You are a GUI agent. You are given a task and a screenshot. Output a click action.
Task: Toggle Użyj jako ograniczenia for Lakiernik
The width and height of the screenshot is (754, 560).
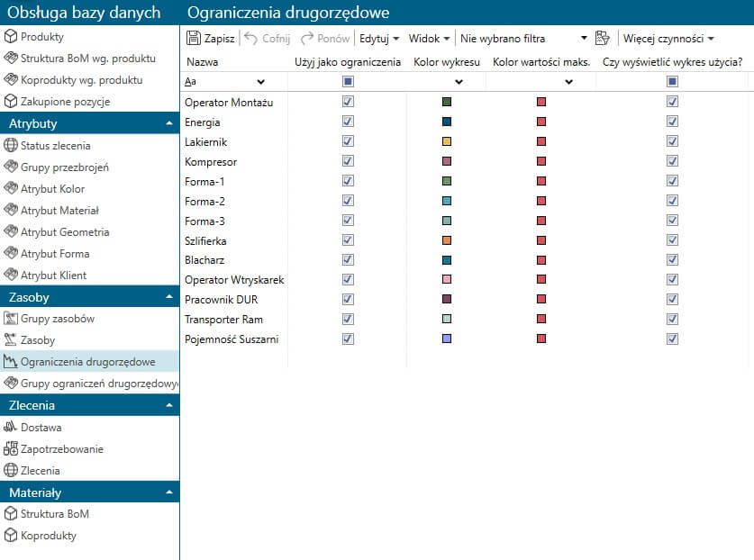click(x=348, y=140)
